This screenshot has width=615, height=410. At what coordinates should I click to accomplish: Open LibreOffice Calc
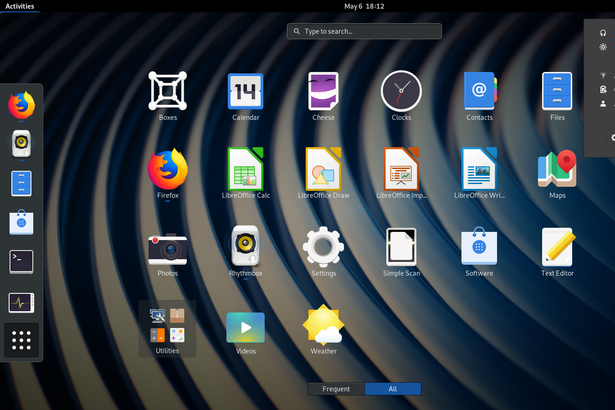coord(246,173)
